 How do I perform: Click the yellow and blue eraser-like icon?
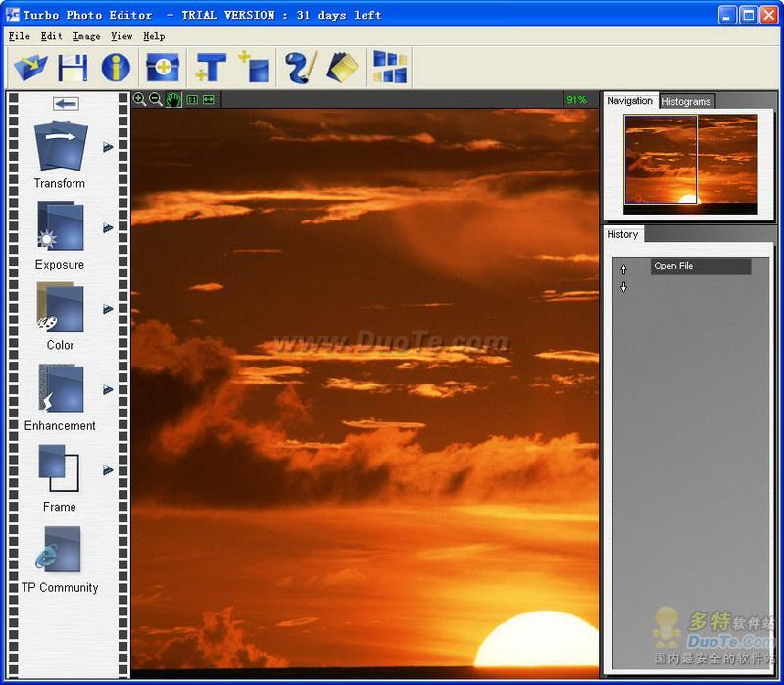tap(342, 67)
